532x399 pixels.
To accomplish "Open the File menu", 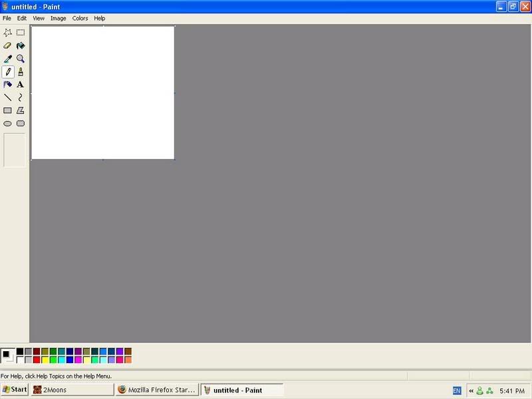I will tap(7, 18).
